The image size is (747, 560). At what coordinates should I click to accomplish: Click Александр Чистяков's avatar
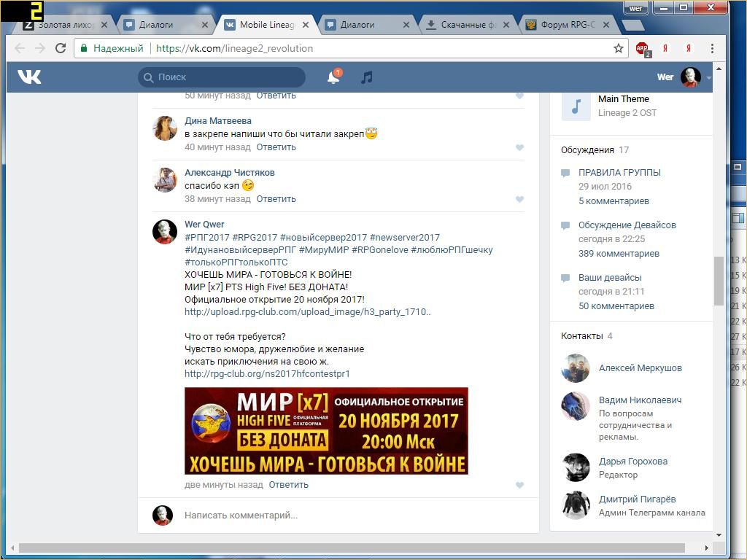[165, 180]
